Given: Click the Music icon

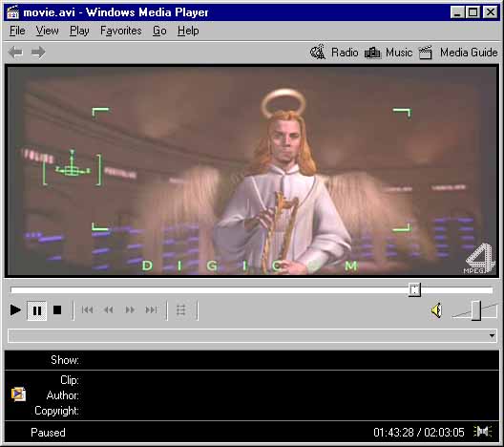Looking at the screenshot, I should [372, 53].
